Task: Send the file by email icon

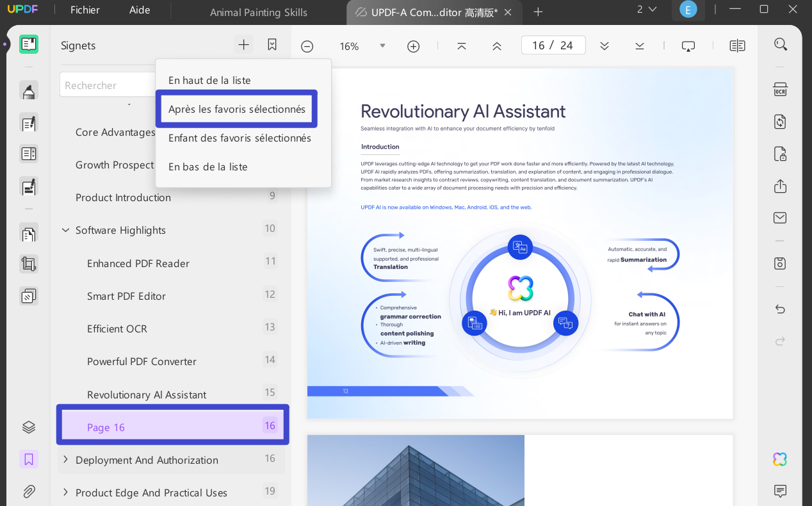Action: 780,218
